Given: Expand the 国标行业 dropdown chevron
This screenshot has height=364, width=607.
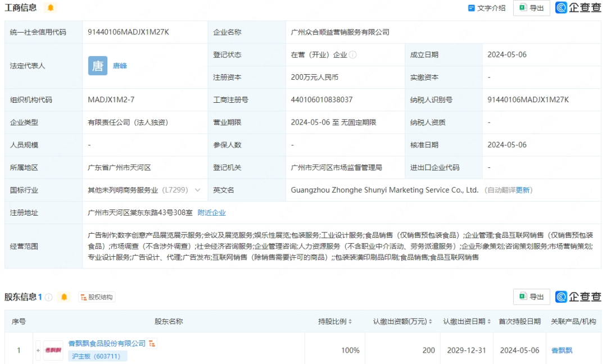Looking at the screenshot, I should 197,190.
